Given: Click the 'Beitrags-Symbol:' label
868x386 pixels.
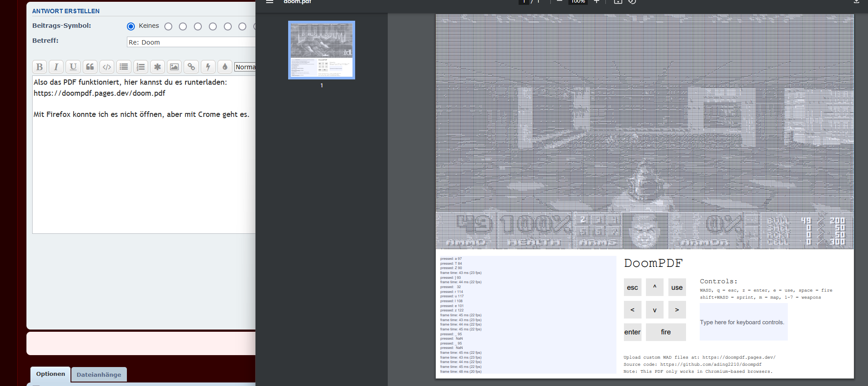Looking at the screenshot, I should 62,26.
